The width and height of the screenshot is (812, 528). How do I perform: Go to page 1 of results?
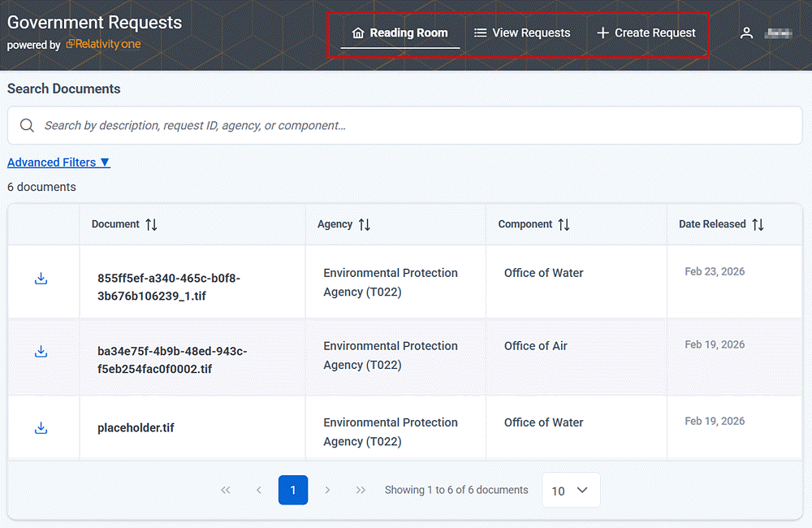point(293,490)
